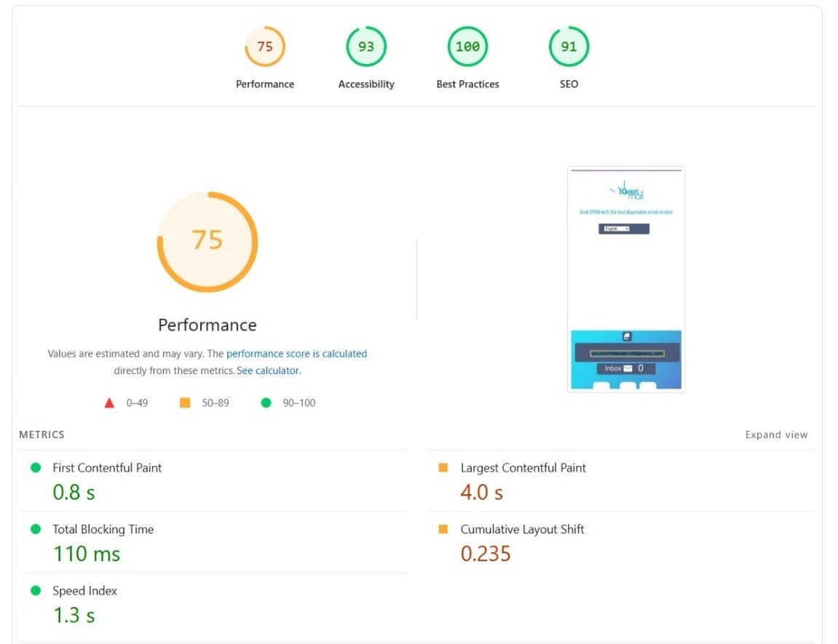The width and height of the screenshot is (838, 644).
Task: Click the orange square icon beside Largest Contentful Paint
Action: (x=444, y=467)
